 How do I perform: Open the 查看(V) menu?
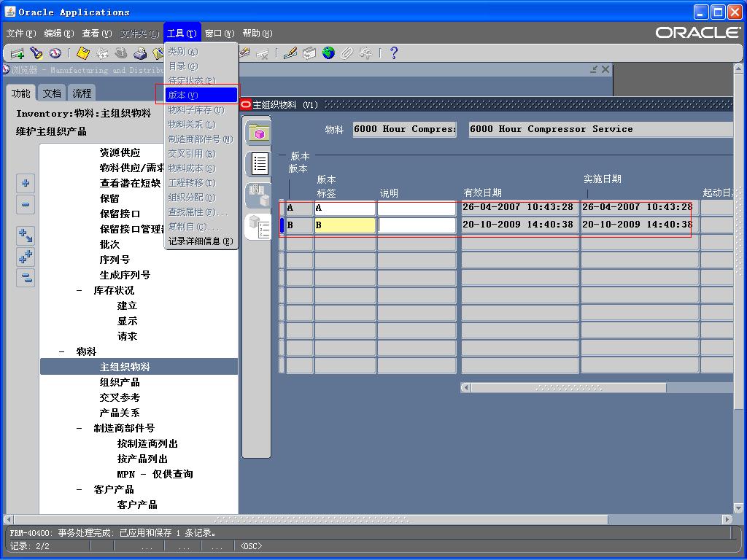(x=97, y=34)
